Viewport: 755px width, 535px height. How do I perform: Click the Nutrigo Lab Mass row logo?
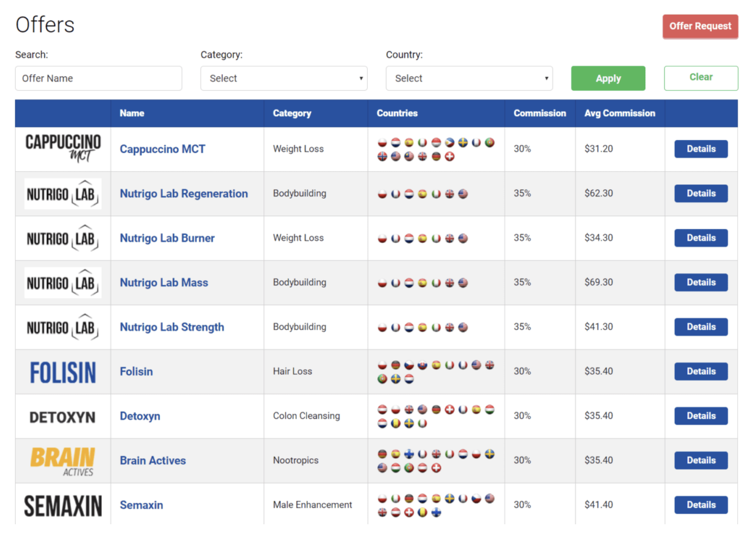63,283
